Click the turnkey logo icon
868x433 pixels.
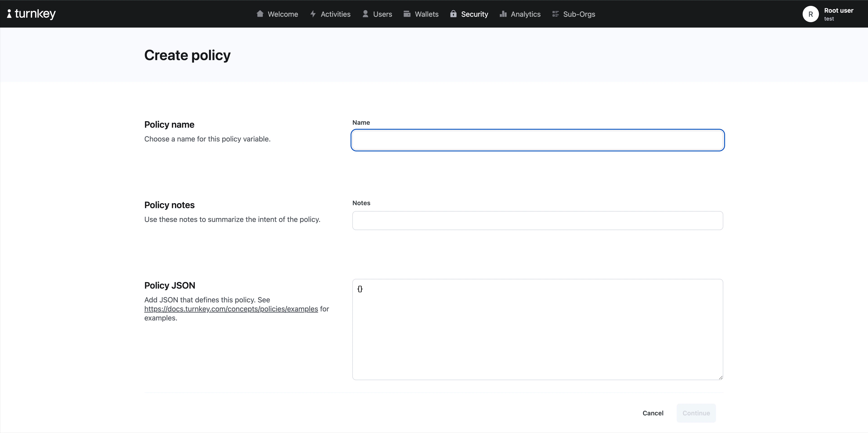click(9, 14)
